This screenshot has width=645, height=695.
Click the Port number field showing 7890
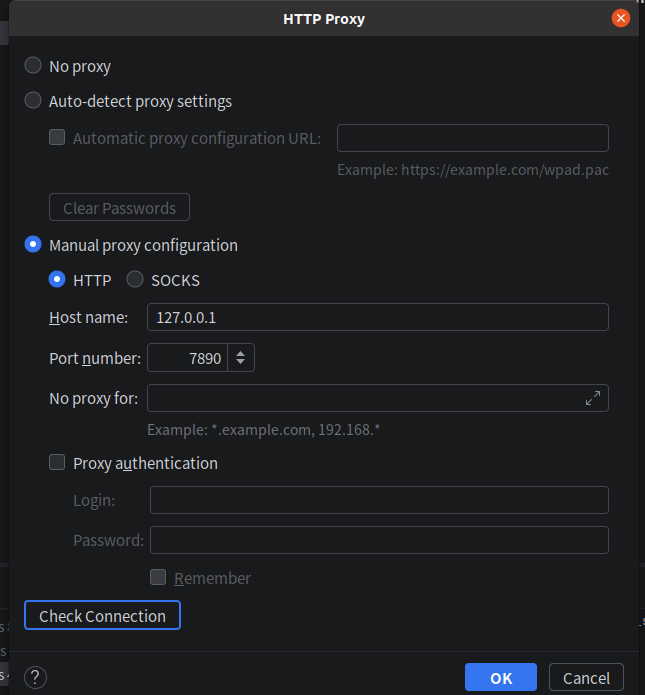187,358
